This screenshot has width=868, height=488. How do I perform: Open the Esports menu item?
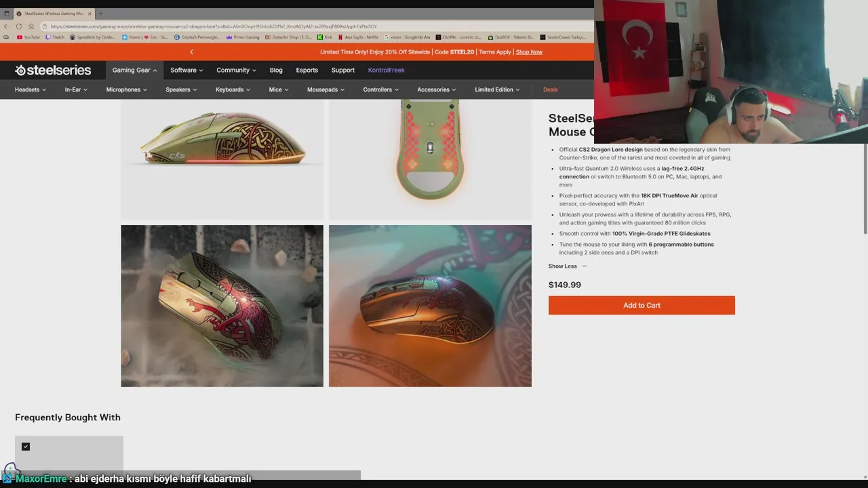coord(307,70)
